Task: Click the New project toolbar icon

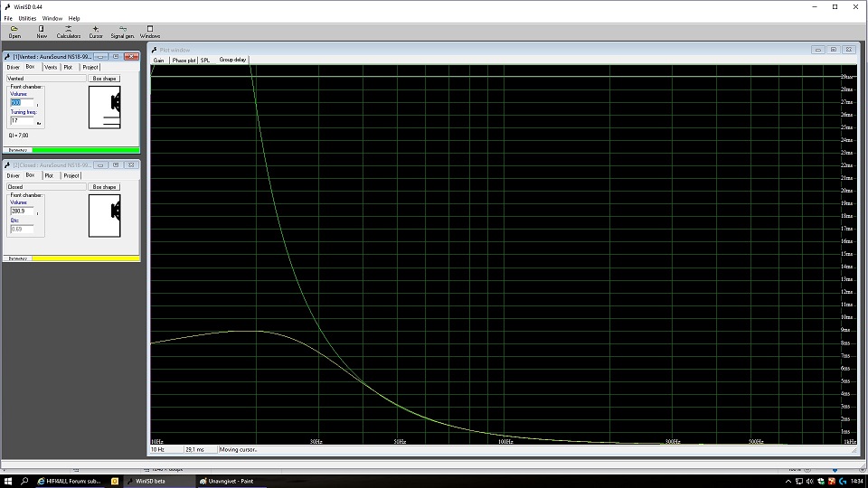Action: point(42,32)
